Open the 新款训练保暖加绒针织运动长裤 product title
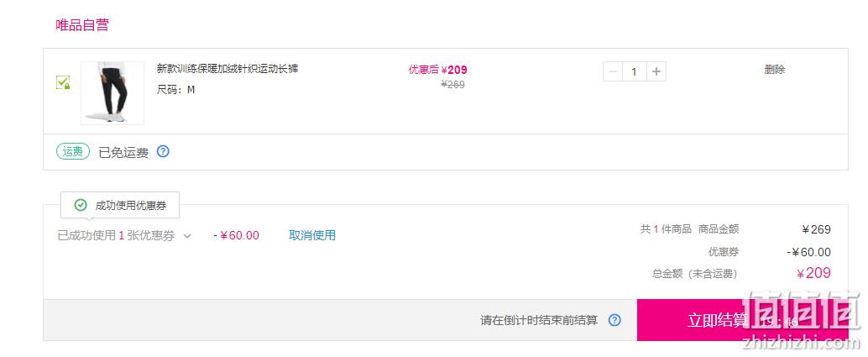Image resolution: width=868 pixels, height=357 pixels. pos(227,69)
